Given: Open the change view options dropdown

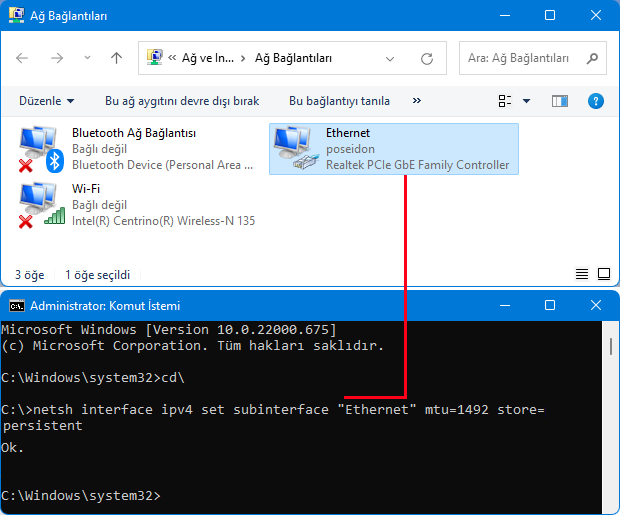Looking at the screenshot, I should pos(527,101).
